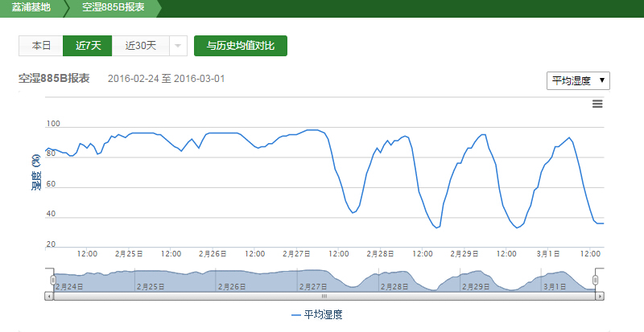This screenshot has width=644, height=332.
Task: Expand the arrow dropdown beside 近30天
Action: pyautogui.click(x=178, y=46)
